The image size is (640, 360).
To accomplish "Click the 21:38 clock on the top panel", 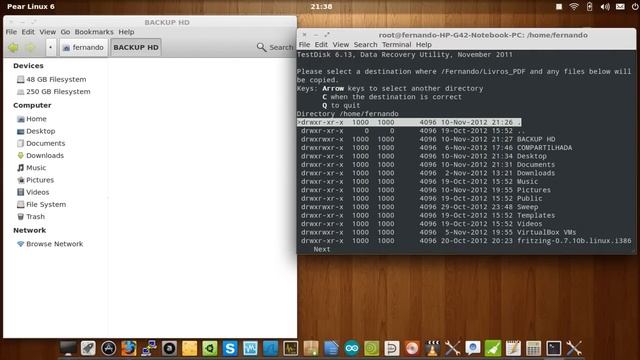I will pyautogui.click(x=321, y=7).
